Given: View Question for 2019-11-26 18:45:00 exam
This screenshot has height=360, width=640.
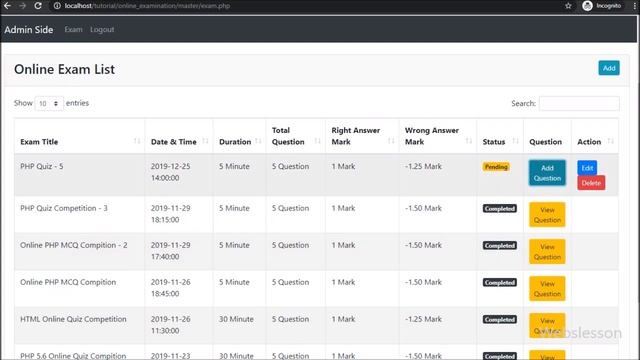Looking at the screenshot, I should tap(547, 289).
